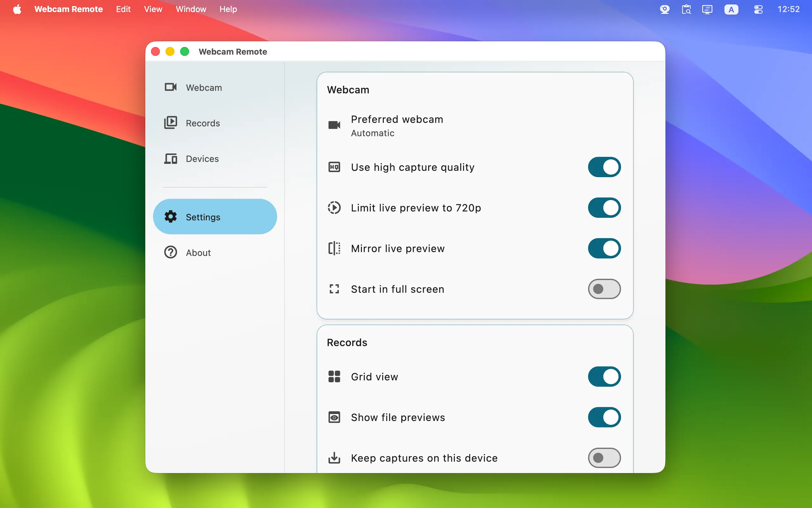This screenshot has width=812, height=508.
Task: Click the full screen corners icon
Action: [x=334, y=289]
